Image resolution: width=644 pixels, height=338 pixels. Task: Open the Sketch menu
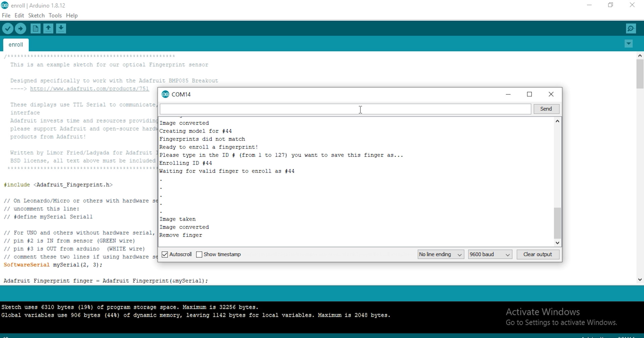tap(36, 15)
